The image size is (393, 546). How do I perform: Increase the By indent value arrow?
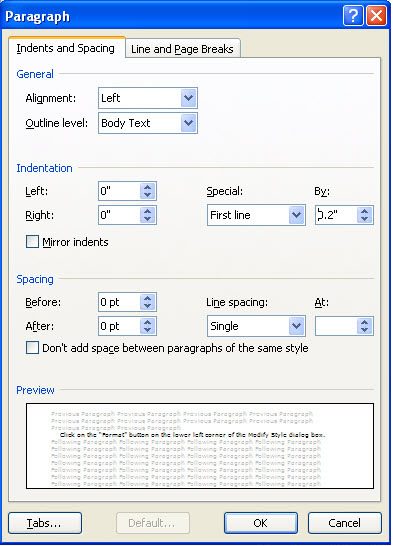[x=364, y=211]
